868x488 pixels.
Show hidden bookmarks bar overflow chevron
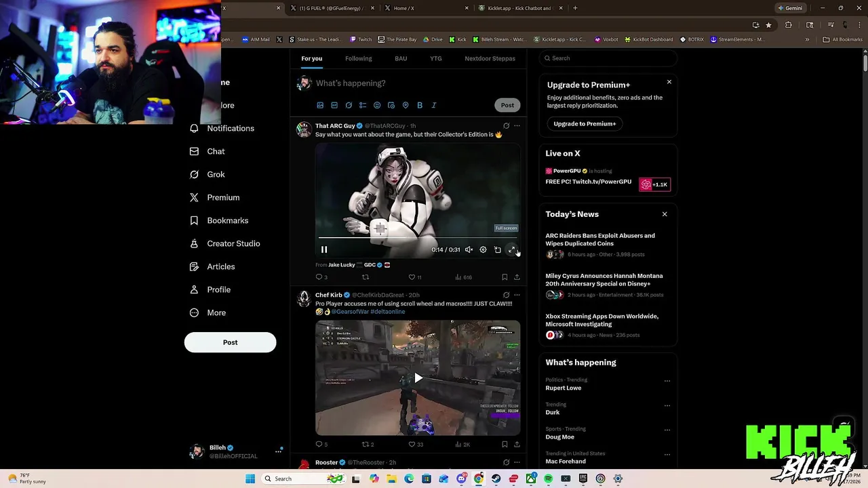coord(807,39)
